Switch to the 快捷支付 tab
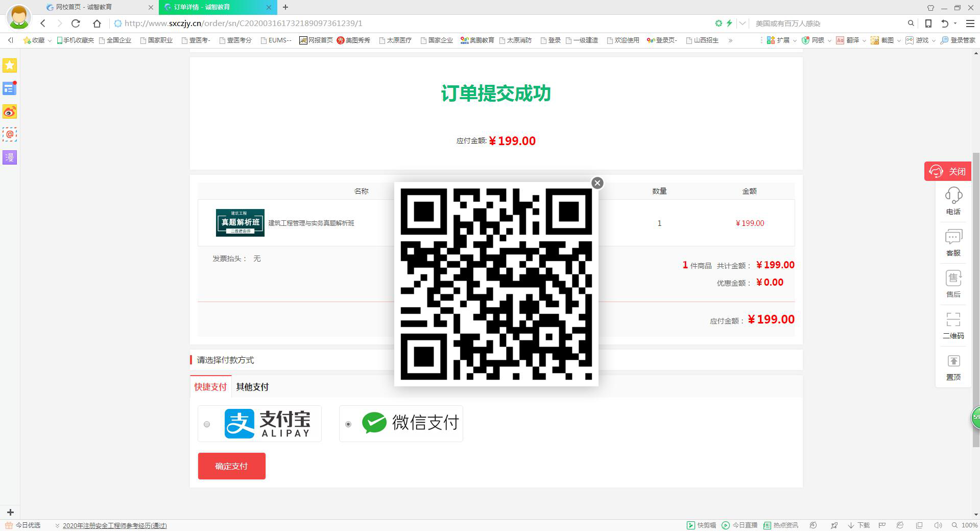980x531 pixels. point(210,387)
